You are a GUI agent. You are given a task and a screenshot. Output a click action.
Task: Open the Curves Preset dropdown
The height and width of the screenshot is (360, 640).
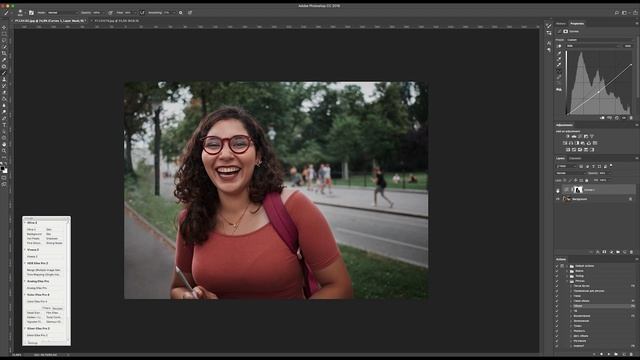602,40
